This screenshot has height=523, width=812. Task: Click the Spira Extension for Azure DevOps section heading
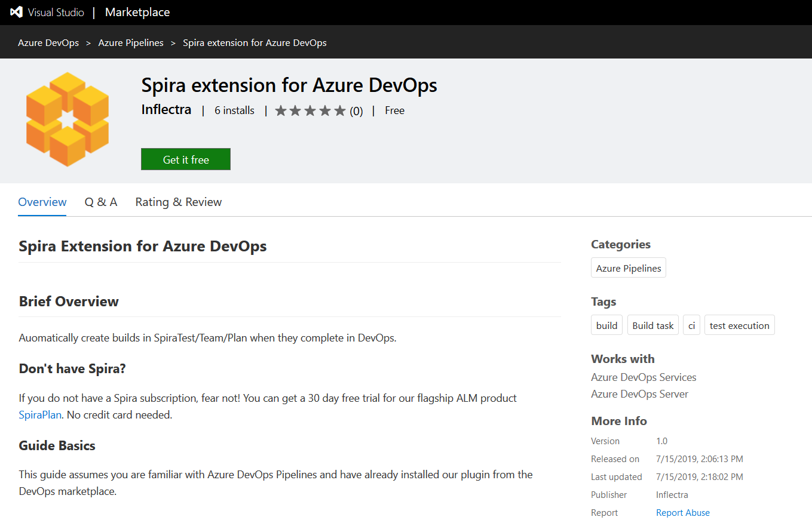click(x=143, y=246)
